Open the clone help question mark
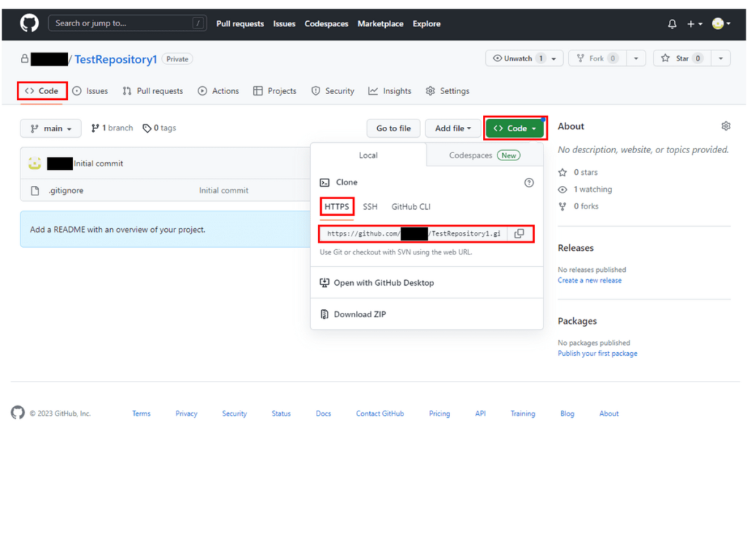This screenshot has width=747, height=560. tap(529, 182)
